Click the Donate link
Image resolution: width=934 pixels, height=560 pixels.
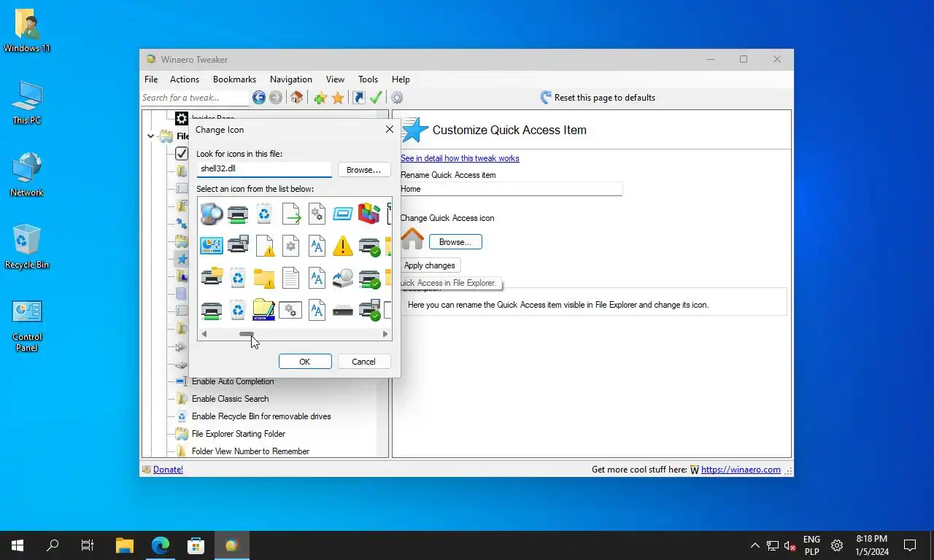(168, 470)
